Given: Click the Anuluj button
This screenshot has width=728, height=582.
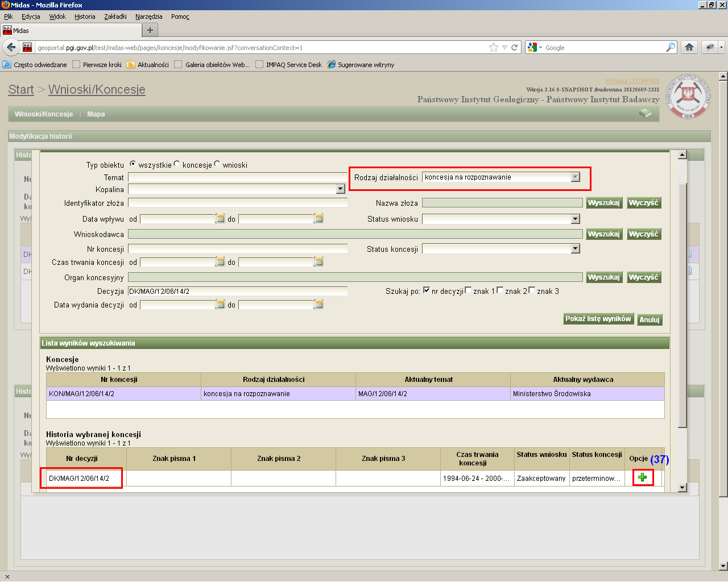Looking at the screenshot, I should click(x=650, y=320).
